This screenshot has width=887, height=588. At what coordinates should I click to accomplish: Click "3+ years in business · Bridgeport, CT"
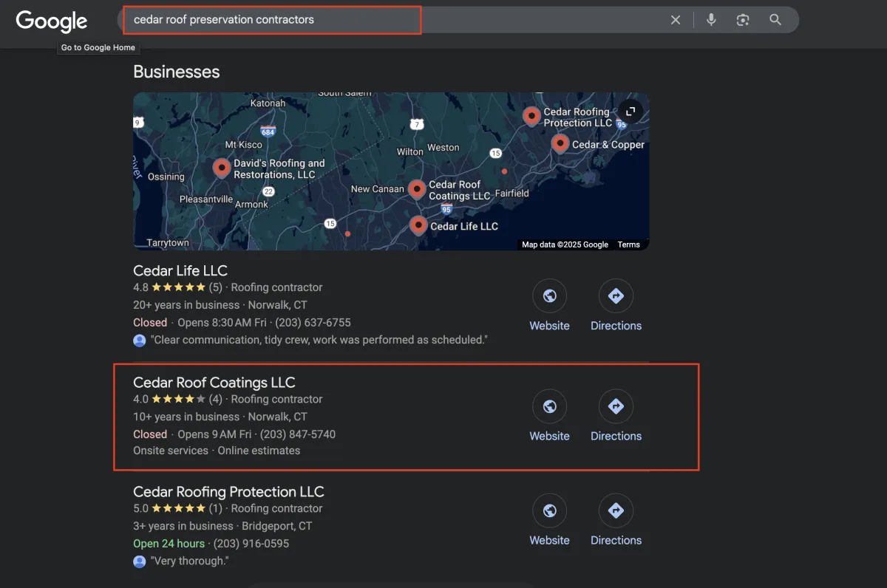point(222,526)
